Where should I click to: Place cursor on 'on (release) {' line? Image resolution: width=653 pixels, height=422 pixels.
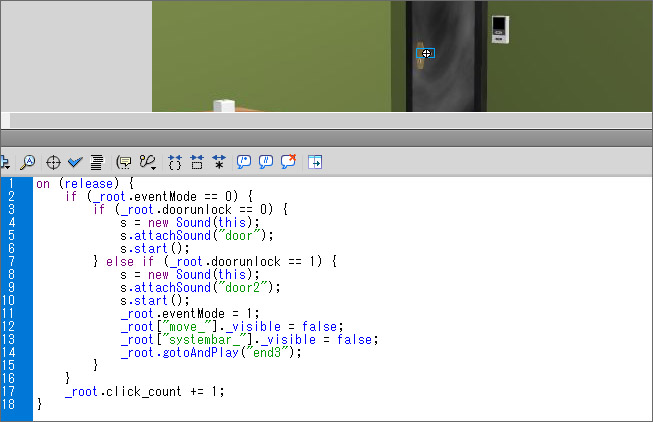(85, 183)
